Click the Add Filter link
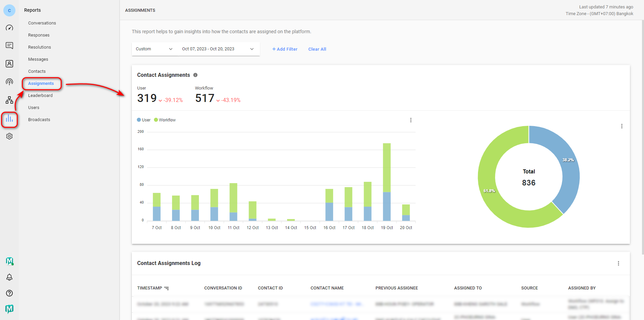This screenshot has height=320, width=644. click(x=285, y=49)
